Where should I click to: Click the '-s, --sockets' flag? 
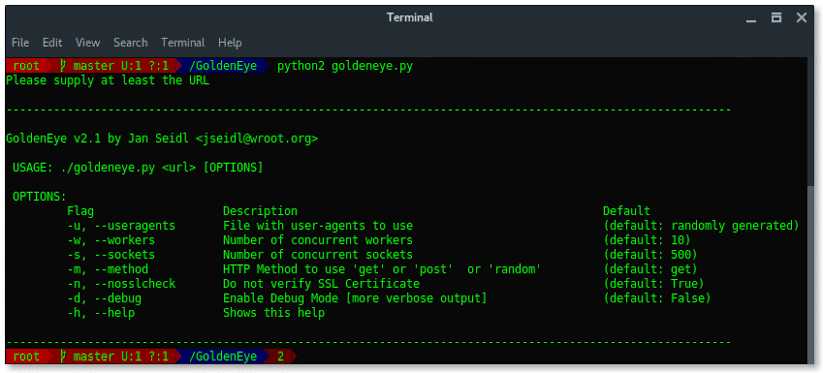point(111,255)
